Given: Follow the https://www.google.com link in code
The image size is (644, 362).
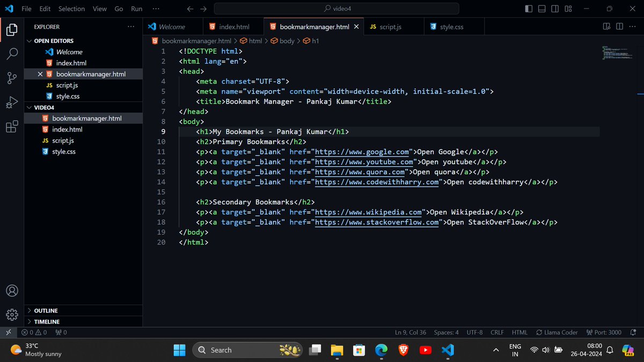Looking at the screenshot, I should pos(362,152).
